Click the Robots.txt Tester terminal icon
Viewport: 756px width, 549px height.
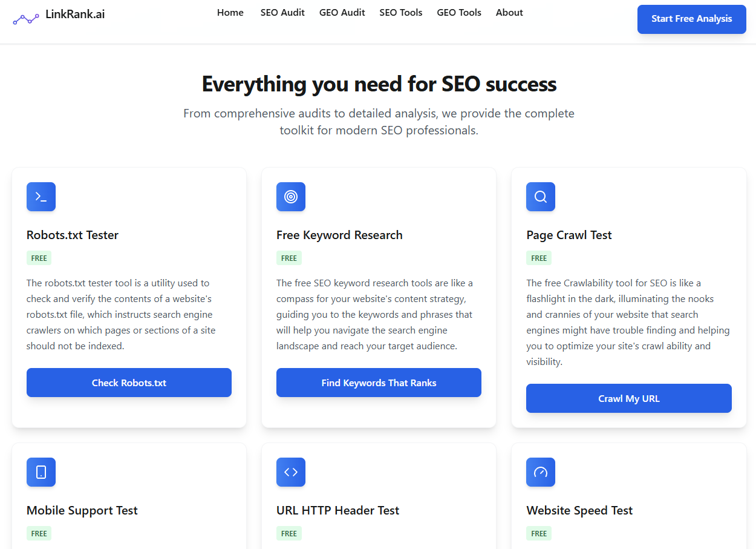pyautogui.click(x=41, y=197)
